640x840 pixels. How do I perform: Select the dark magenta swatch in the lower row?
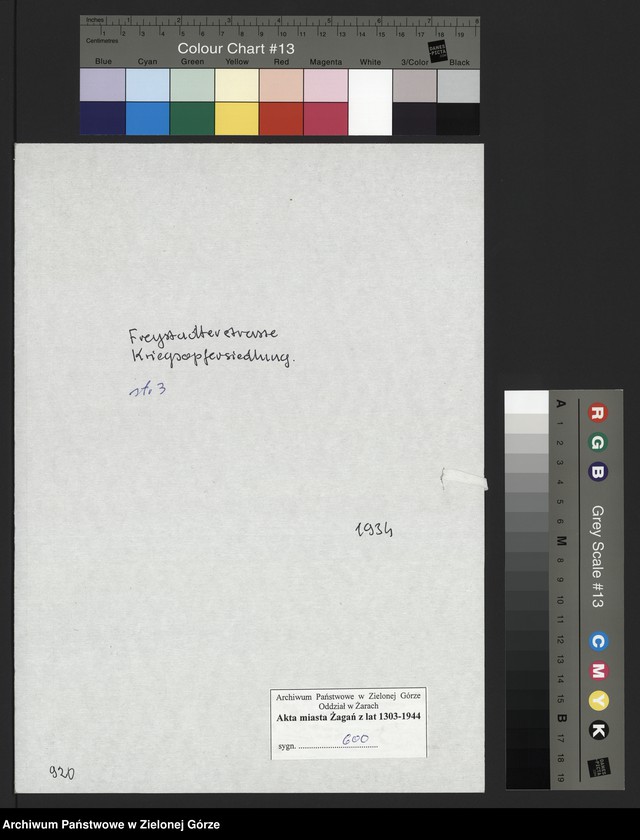326,118
